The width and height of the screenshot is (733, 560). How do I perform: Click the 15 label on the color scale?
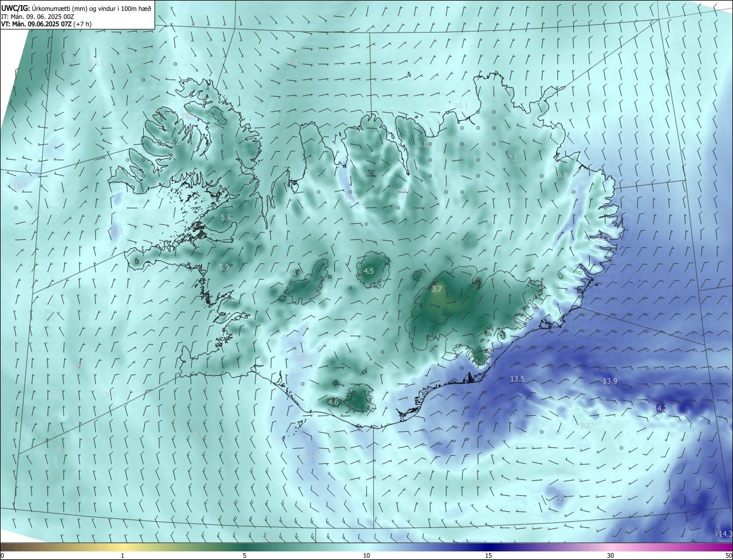488,555
